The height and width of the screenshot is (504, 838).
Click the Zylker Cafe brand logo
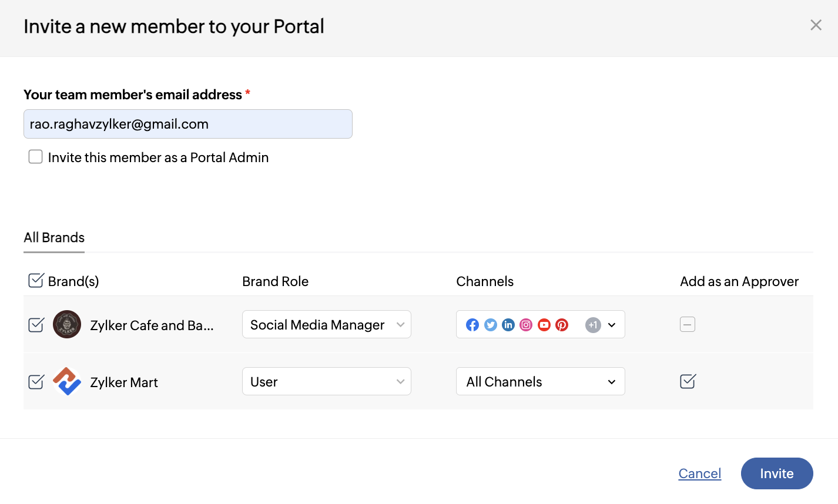pyautogui.click(x=67, y=324)
